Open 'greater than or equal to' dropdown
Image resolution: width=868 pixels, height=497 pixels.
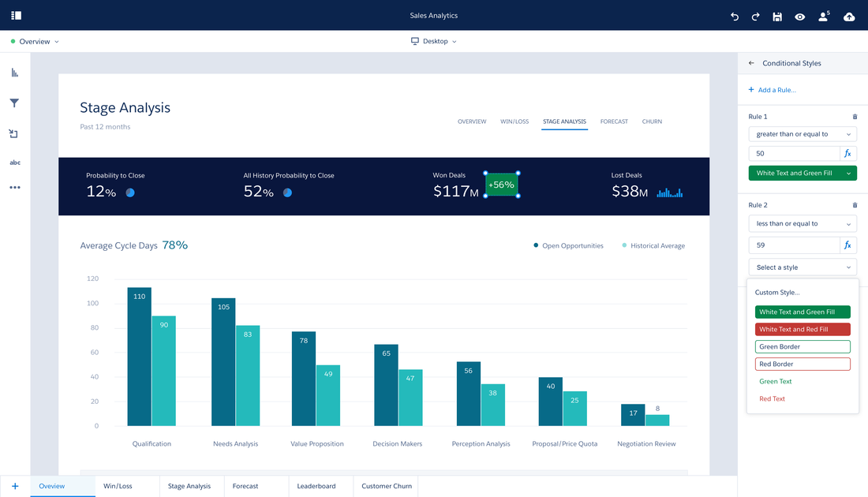[x=803, y=134]
